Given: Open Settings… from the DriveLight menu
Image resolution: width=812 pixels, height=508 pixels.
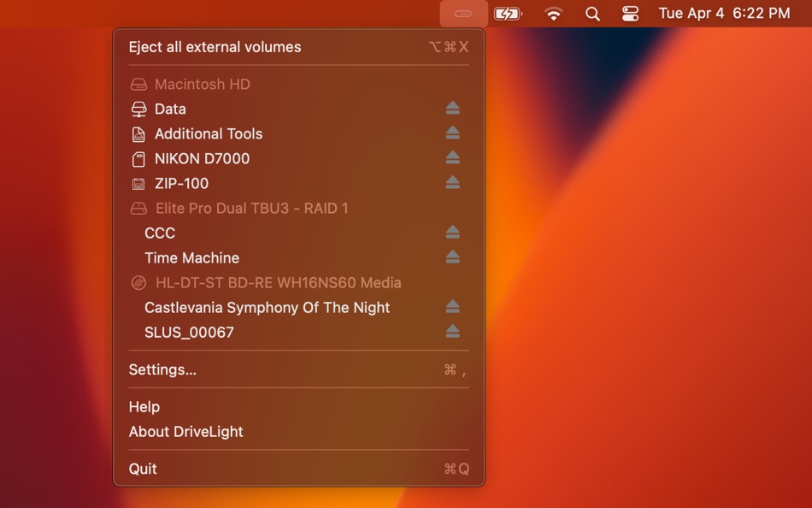Looking at the screenshot, I should (299, 369).
